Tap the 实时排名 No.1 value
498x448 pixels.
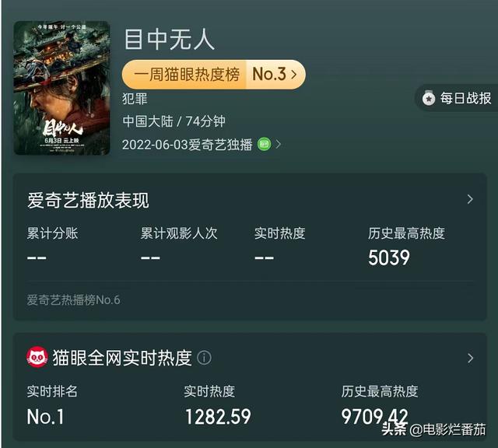(x=45, y=417)
